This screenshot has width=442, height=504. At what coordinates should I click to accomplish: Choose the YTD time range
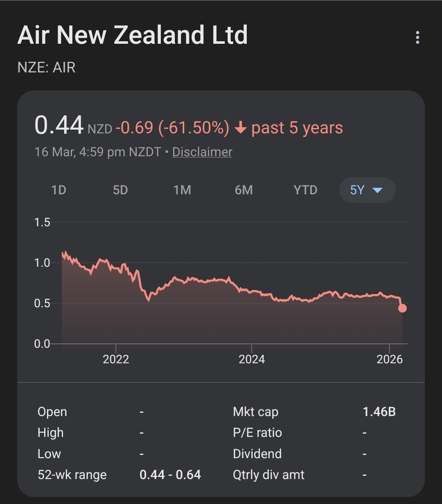click(305, 190)
